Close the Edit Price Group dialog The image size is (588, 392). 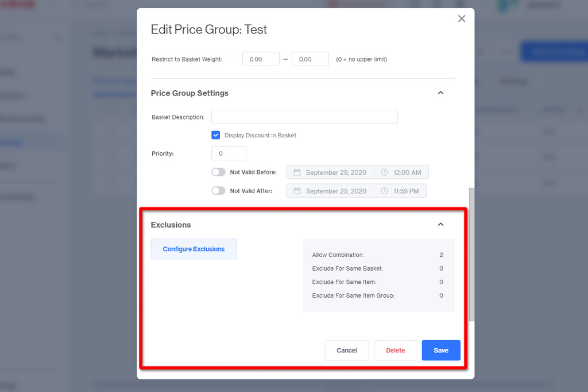(x=462, y=18)
